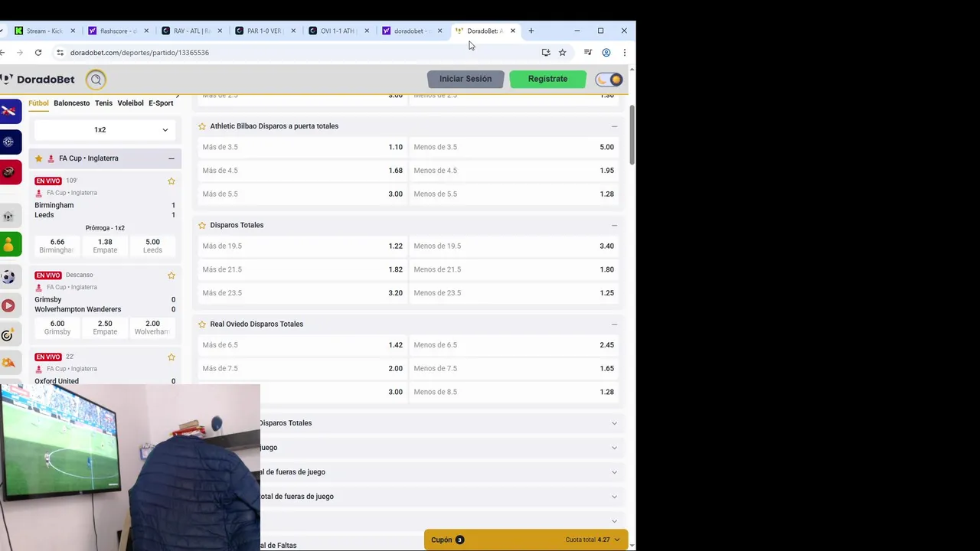This screenshot has height=551, width=980.
Task: Toggle dark mode switch in header
Action: tap(609, 80)
